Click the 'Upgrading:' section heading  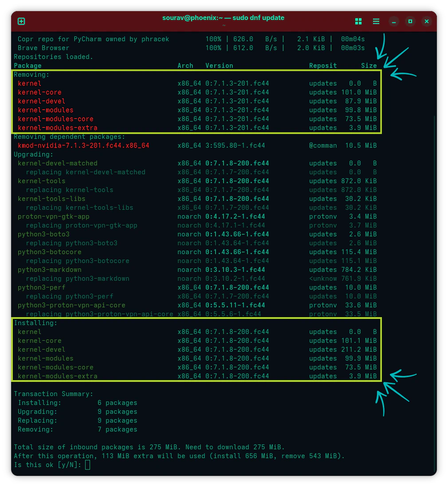tap(34, 154)
